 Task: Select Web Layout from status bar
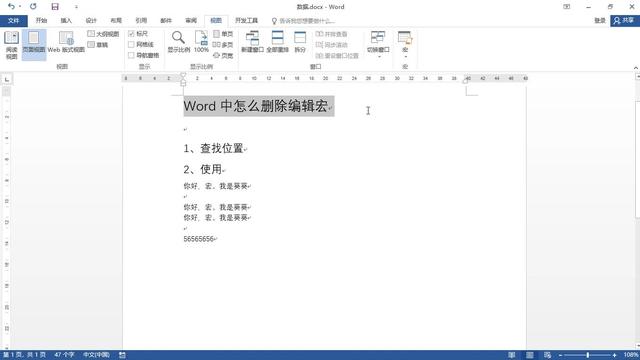547,355
